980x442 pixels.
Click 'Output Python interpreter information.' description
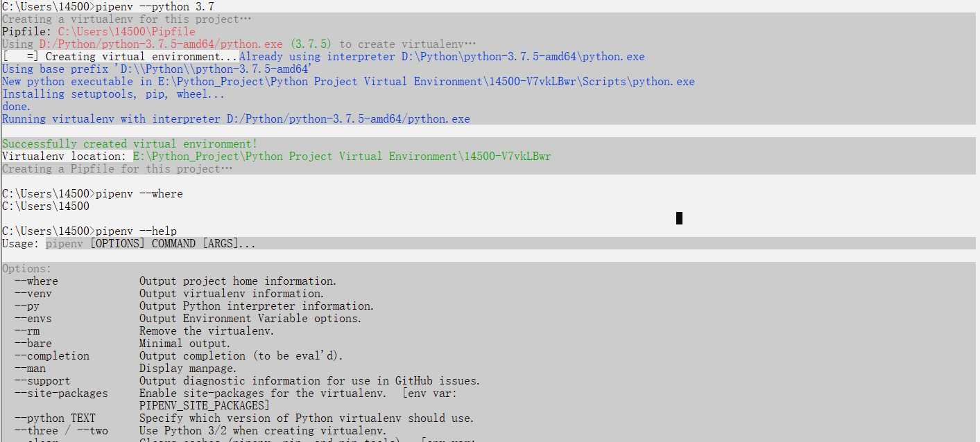coord(257,306)
